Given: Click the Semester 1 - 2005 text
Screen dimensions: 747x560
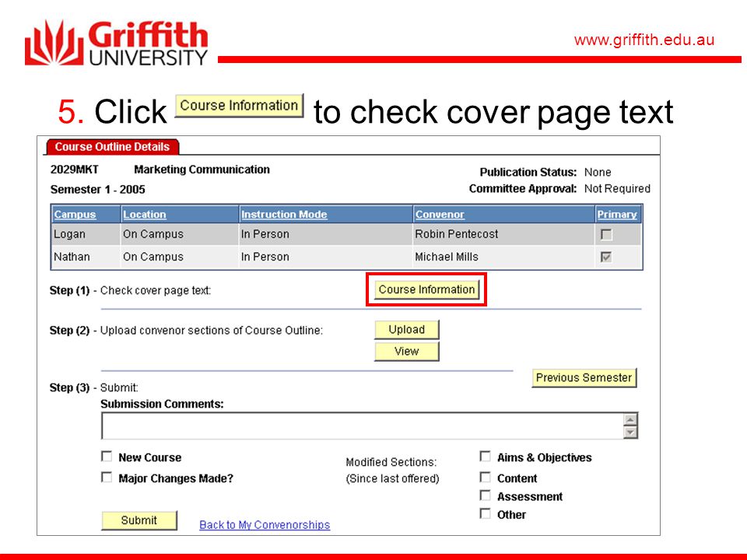Looking at the screenshot, I should 98,190.
